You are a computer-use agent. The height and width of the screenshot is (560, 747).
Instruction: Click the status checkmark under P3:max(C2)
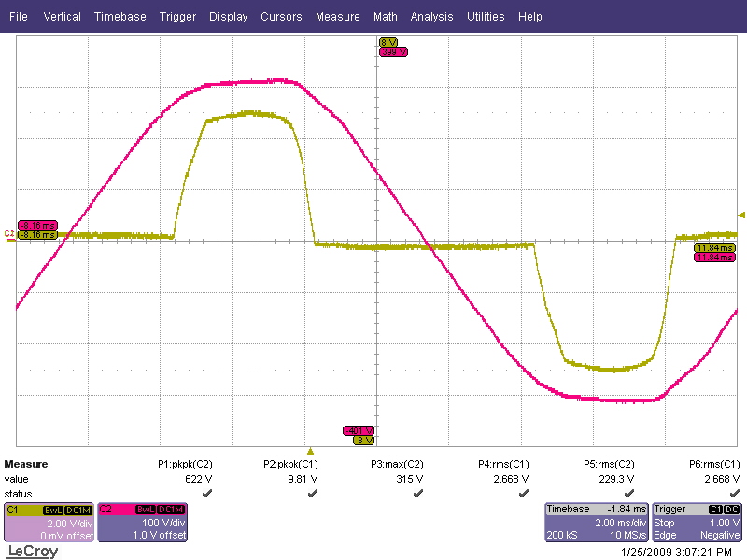418,493
